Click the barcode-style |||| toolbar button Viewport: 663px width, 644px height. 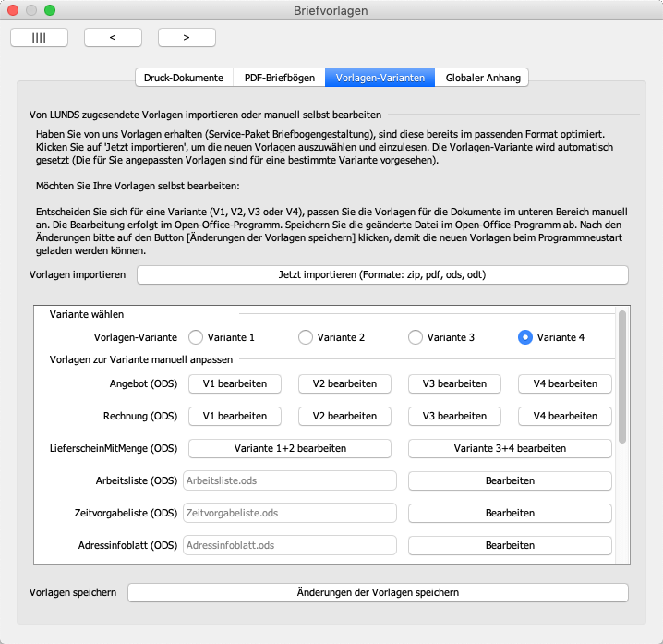coord(39,38)
